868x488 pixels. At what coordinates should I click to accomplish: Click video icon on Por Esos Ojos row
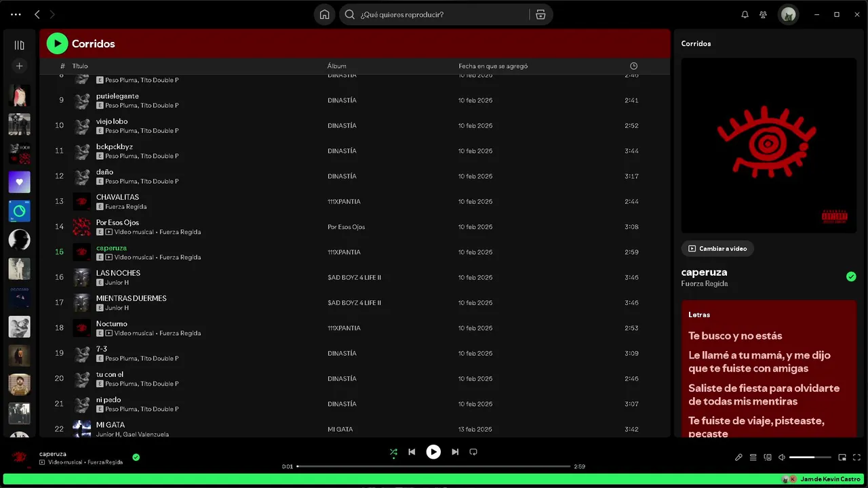point(109,232)
